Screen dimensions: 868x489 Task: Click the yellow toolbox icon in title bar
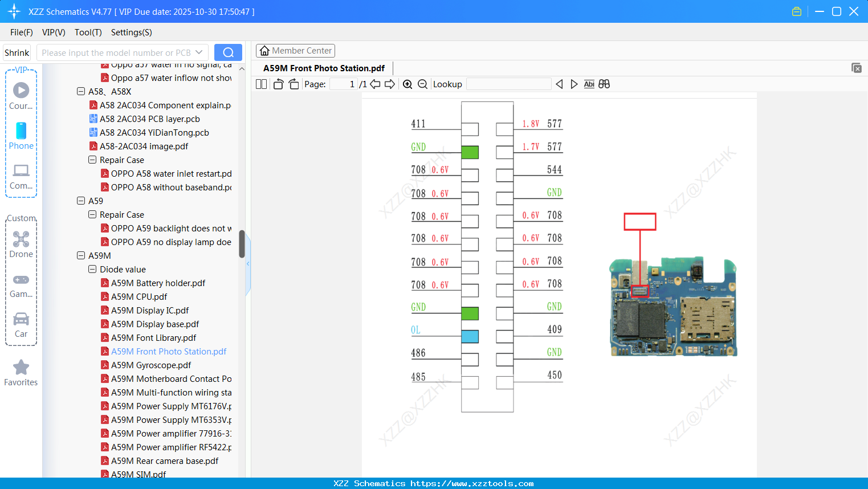click(797, 11)
